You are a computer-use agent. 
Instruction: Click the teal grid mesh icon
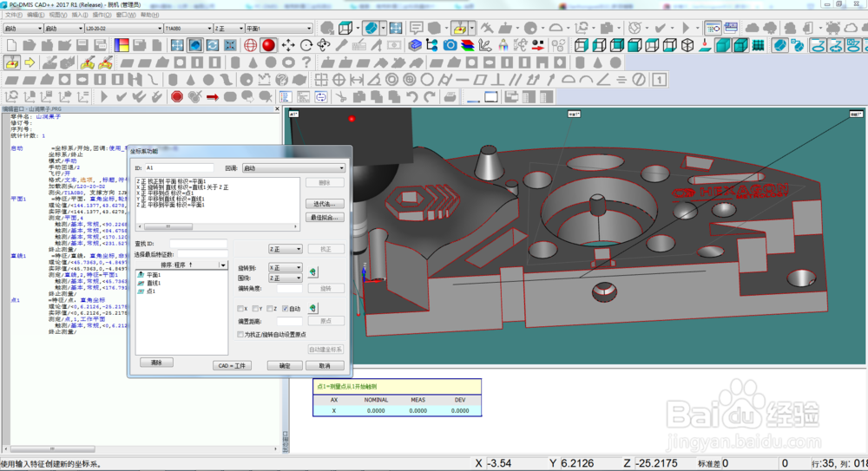pyautogui.click(x=758, y=45)
